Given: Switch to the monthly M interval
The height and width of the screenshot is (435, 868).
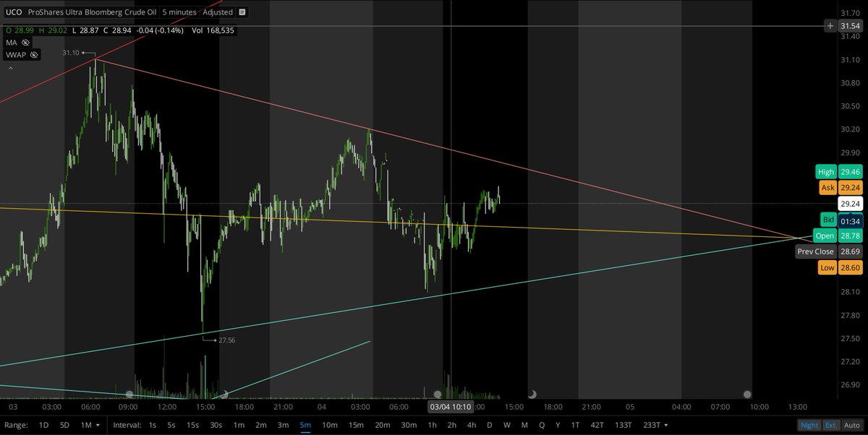Looking at the screenshot, I should pyautogui.click(x=524, y=425).
